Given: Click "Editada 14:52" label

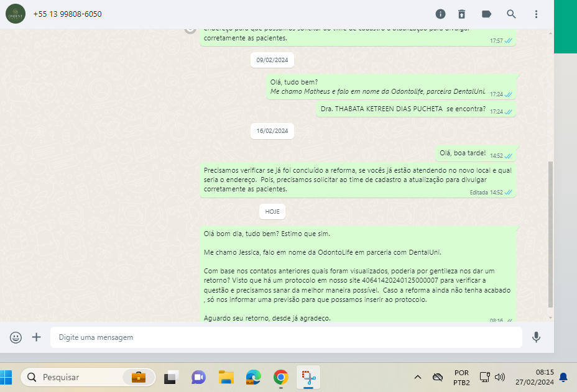Looking at the screenshot, I should pyautogui.click(x=486, y=193).
